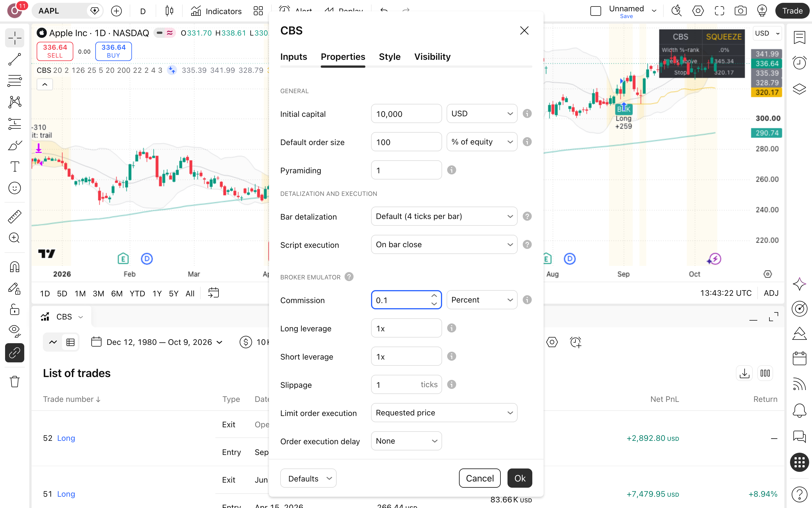Viewport: 812px width, 508px height.
Task: Click the Bar detalization help icon
Action: click(527, 216)
